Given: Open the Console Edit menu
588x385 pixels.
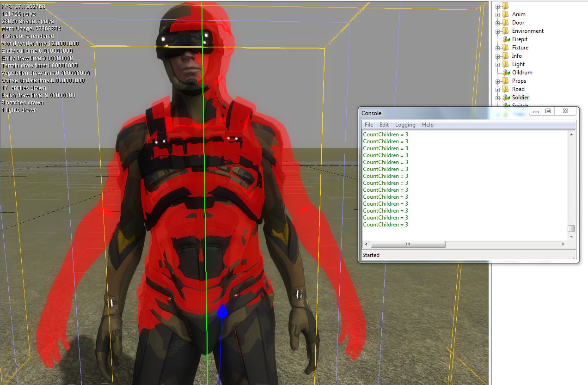Looking at the screenshot, I should [x=384, y=125].
